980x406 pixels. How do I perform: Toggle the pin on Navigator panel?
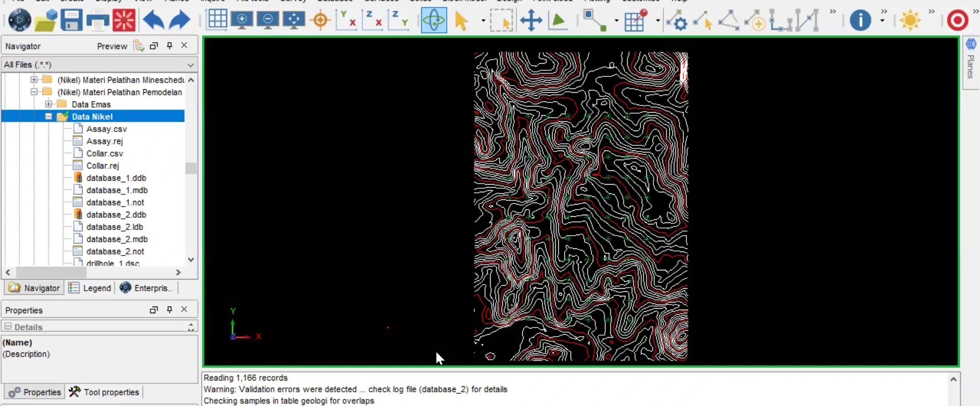coord(169,45)
